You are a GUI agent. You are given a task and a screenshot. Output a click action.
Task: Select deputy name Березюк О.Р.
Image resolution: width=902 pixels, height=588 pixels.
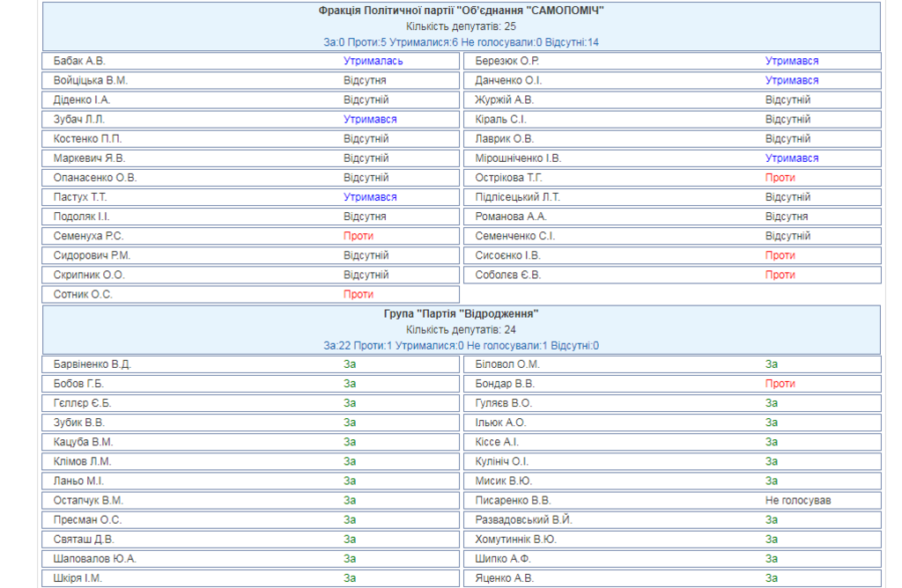coord(506,61)
